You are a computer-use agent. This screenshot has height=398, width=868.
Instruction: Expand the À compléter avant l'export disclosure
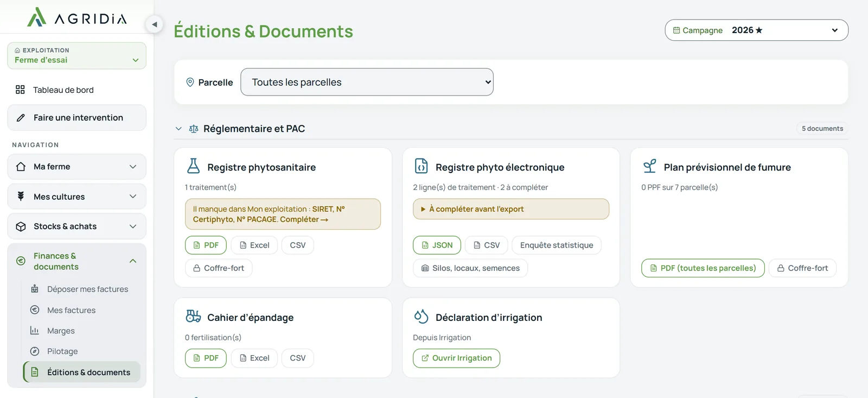(510, 209)
